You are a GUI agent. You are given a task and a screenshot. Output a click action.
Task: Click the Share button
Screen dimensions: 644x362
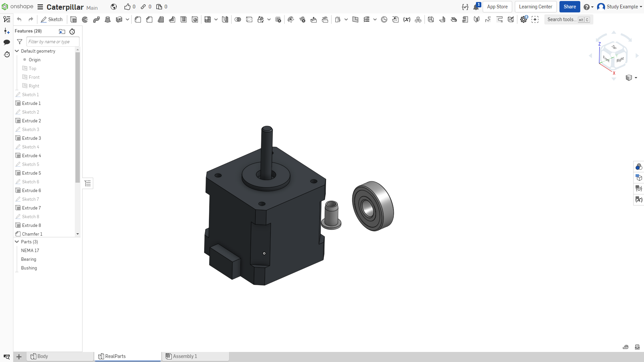pos(570,7)
